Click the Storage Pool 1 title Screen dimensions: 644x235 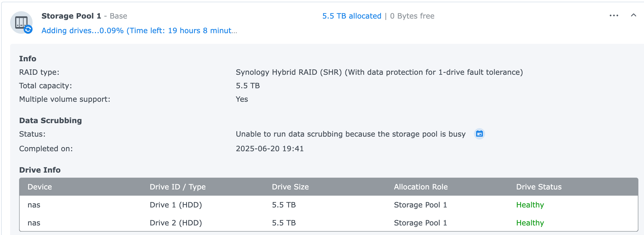[71, 16]
